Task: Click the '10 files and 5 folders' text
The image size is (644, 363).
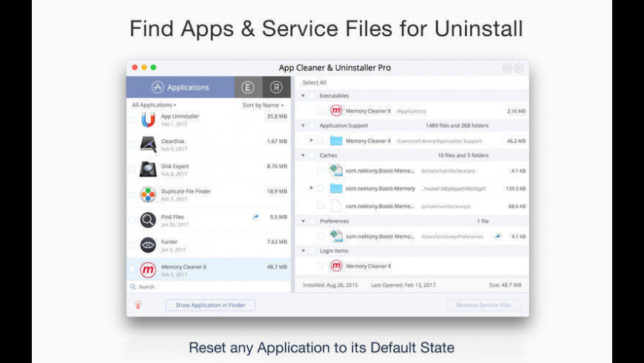Action: pos(463,156)
